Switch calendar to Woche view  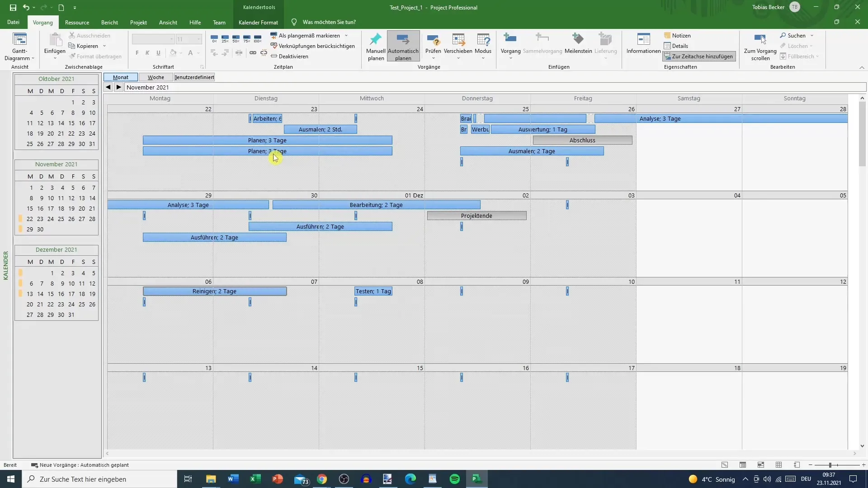156,77
